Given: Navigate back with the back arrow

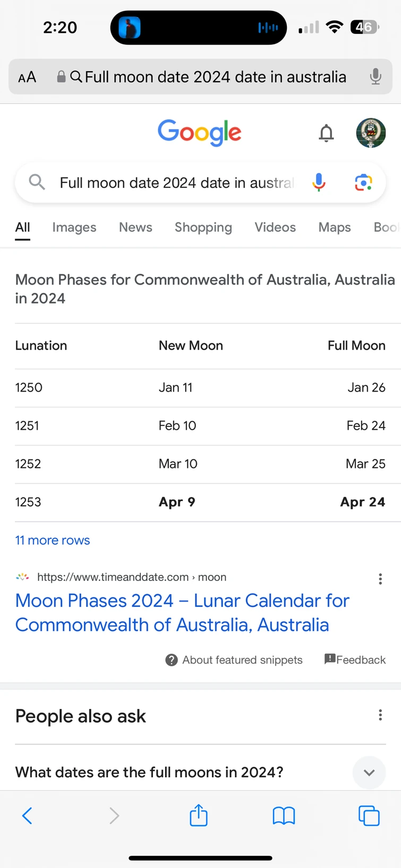Looking at the screenshot, I should point(28,816).
